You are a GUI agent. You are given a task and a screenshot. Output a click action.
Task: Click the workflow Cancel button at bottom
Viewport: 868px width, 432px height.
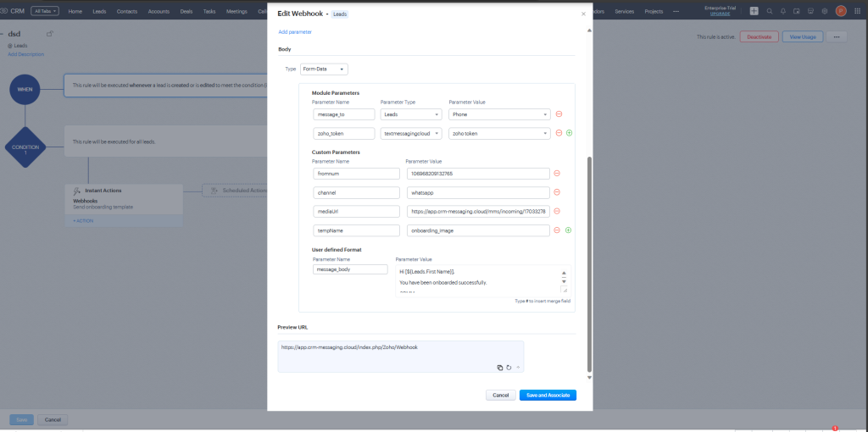pos(53,420)
